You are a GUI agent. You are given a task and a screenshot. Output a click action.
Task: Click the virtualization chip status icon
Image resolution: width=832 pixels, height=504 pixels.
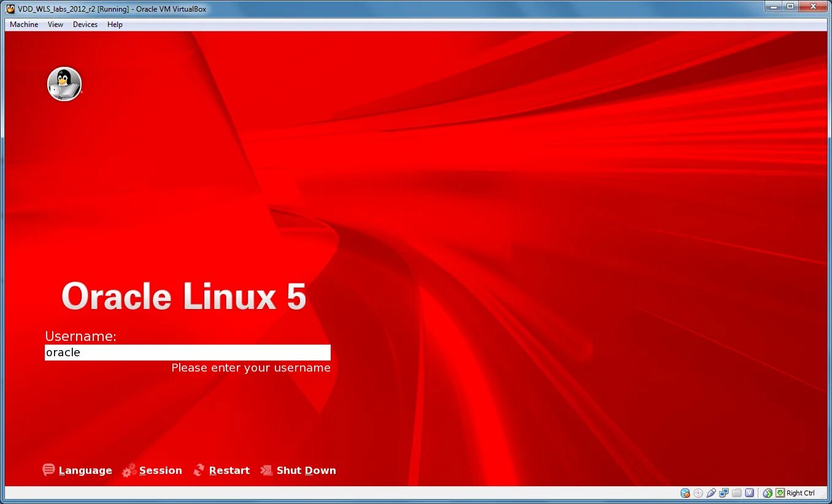coord(750,493)
